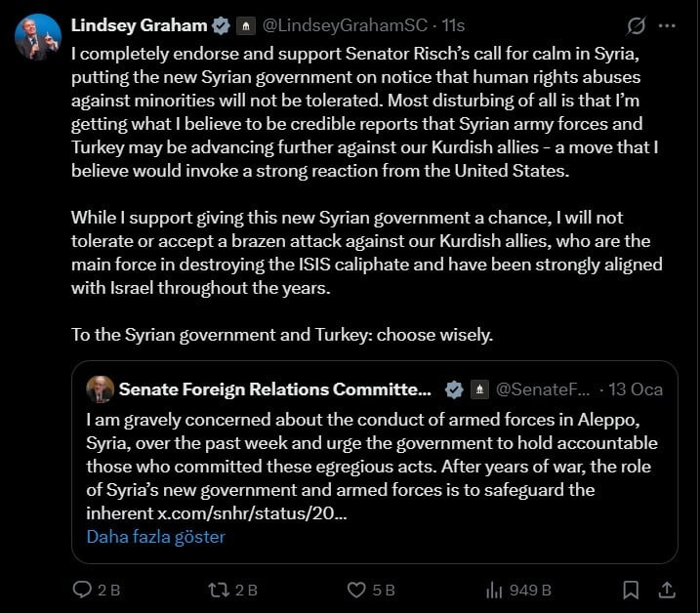Bookmark Lindsey Graham's tweet
The image size is (700, 613).
(632, 590)
